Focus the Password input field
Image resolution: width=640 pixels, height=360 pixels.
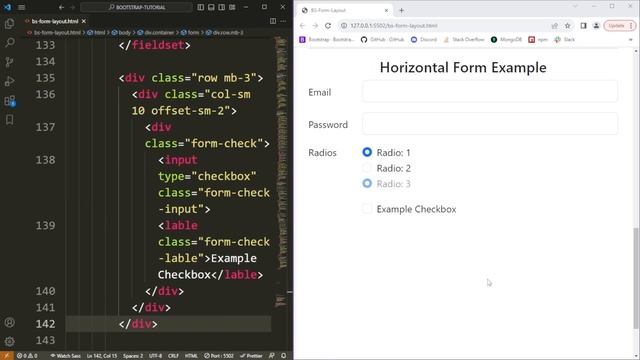point(490,124)
